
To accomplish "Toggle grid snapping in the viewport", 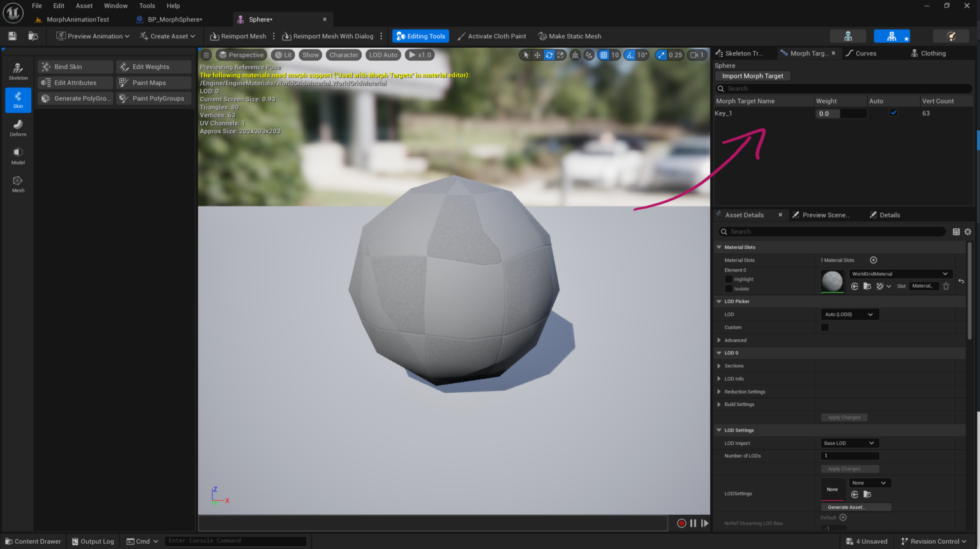I will (x=604, y=55).
